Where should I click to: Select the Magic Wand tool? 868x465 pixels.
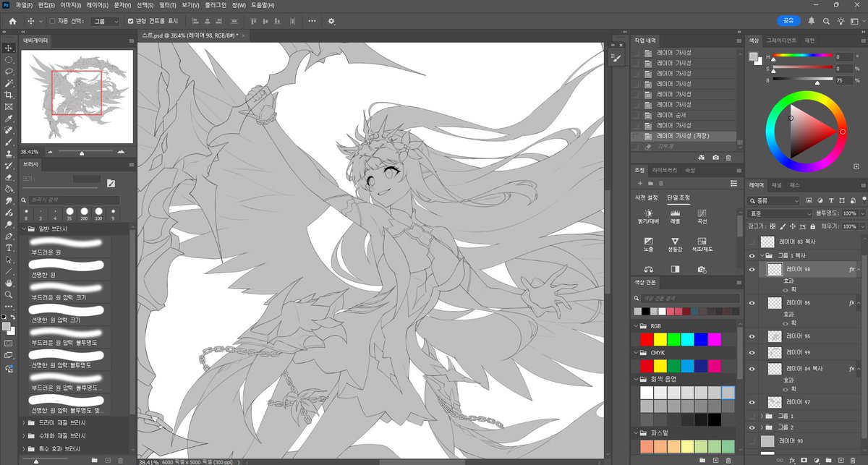(9, 83)
